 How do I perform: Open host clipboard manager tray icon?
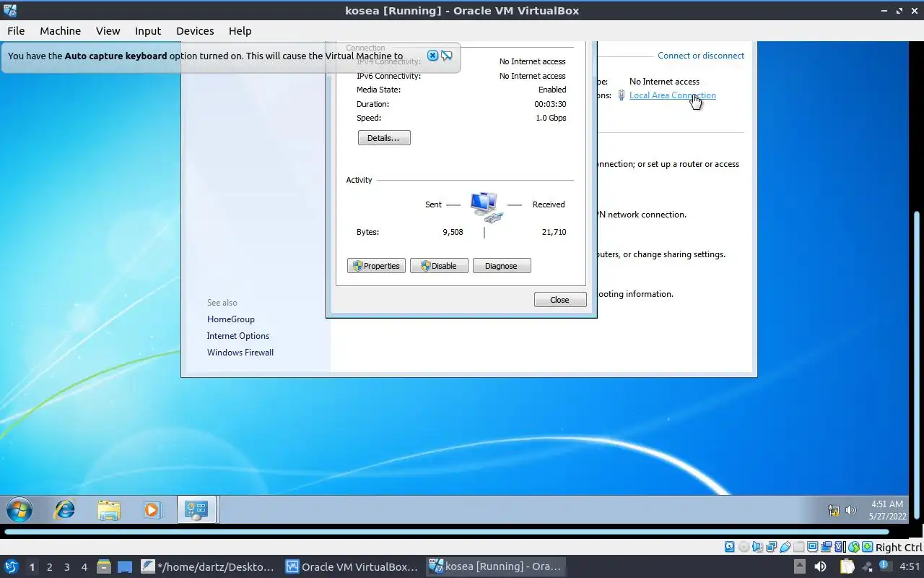847,566
